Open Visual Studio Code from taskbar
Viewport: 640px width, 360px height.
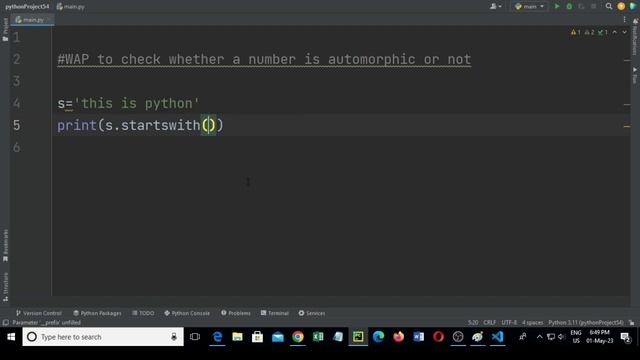[498, 337]
